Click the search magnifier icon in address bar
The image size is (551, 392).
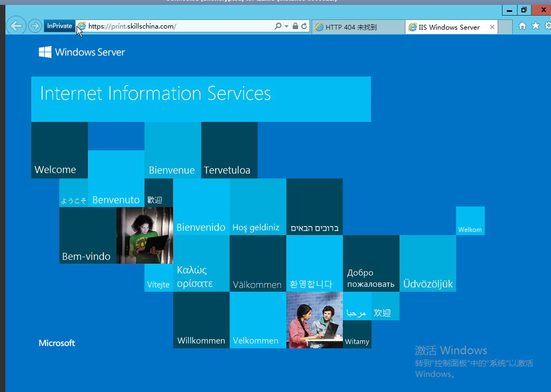[278, 26]
